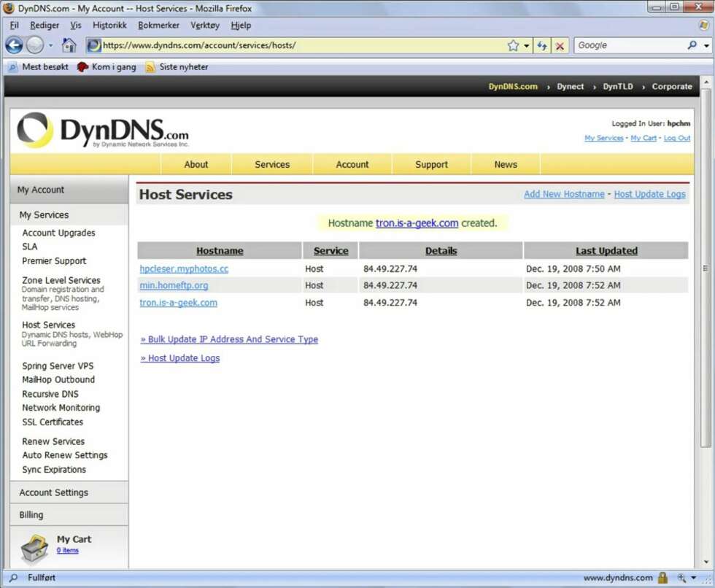The width and height of the screenshot is (715, 588).
Task: Click the DynDNS.com logo
Action: 103,131
